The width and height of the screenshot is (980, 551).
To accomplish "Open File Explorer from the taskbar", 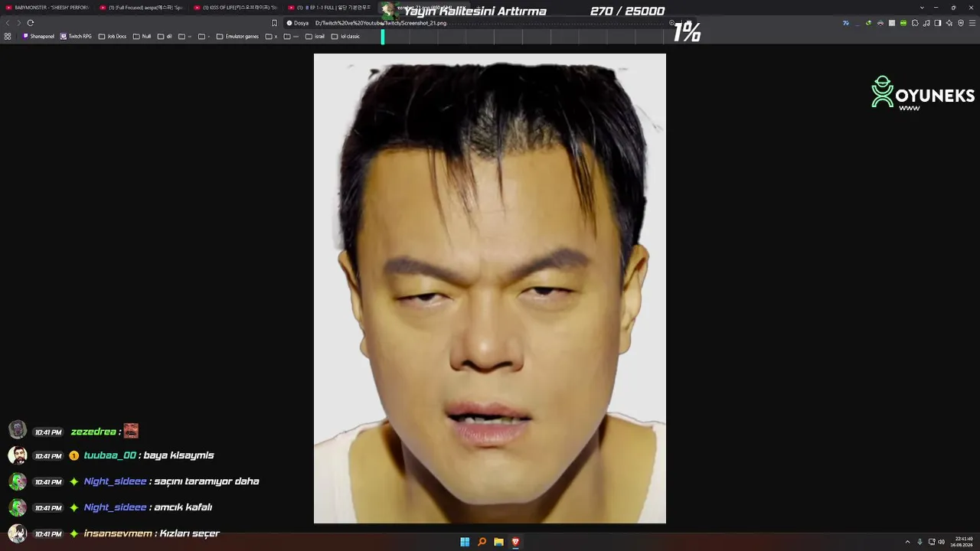I will click(x=498, y=542).
